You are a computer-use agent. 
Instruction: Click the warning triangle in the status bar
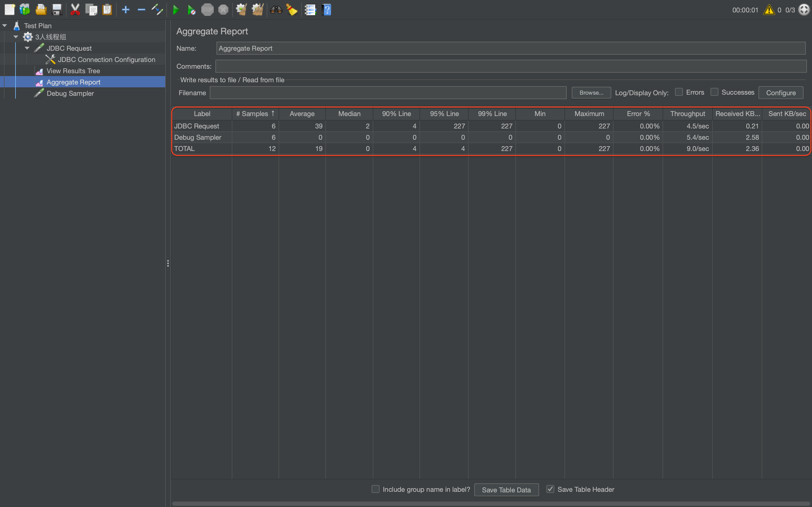(768, 9)
